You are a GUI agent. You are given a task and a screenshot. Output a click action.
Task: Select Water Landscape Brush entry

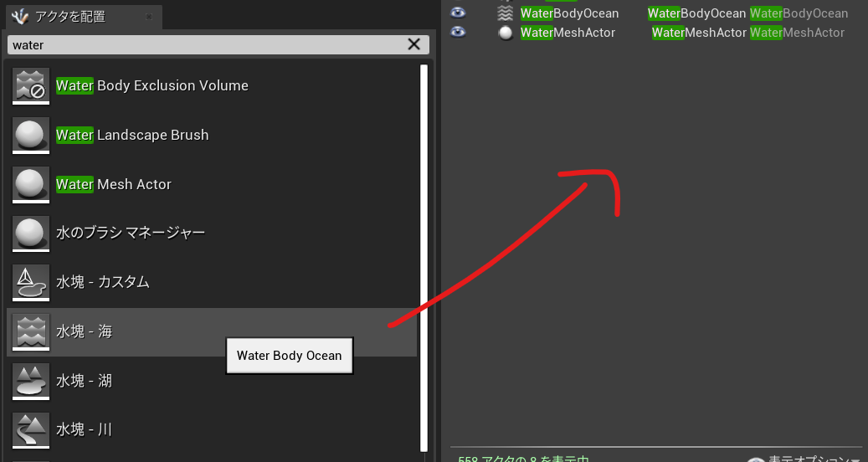pyautogui.click(x=212, y=135)
